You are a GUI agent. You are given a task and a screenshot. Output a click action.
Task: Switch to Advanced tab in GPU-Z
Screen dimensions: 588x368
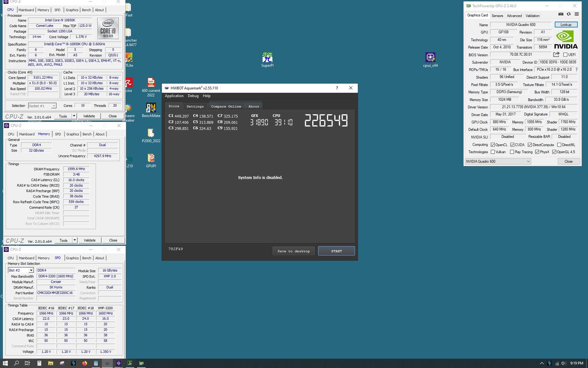(514, 16)
